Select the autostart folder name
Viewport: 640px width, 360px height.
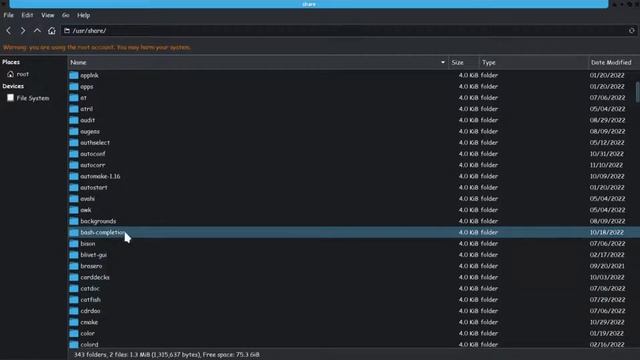[x=94, y=188]
